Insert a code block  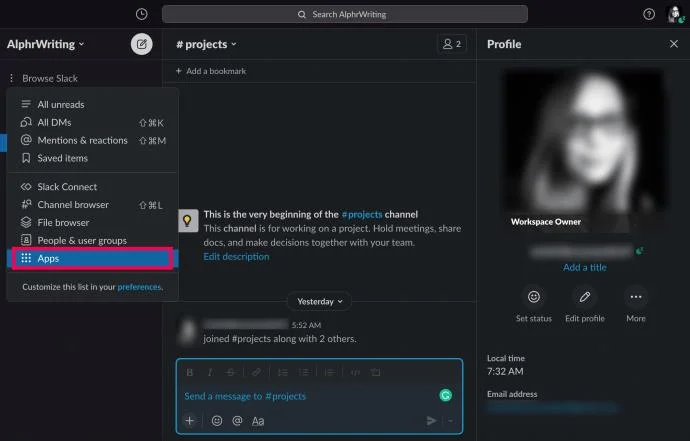coord(375,372)
